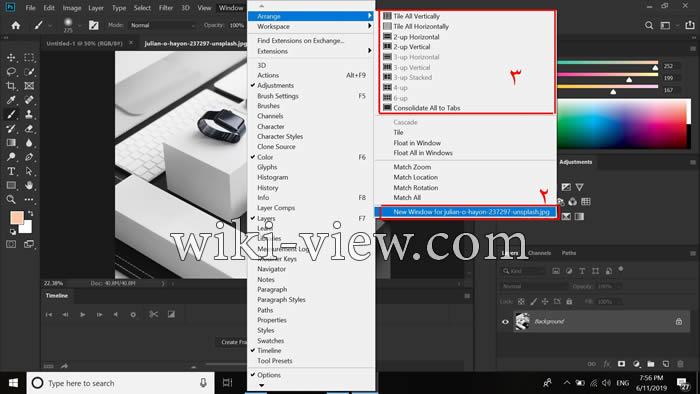Viewport: 700px width, 394px height.
Task: Click the timeline split scissors icon
Action: 154,314
